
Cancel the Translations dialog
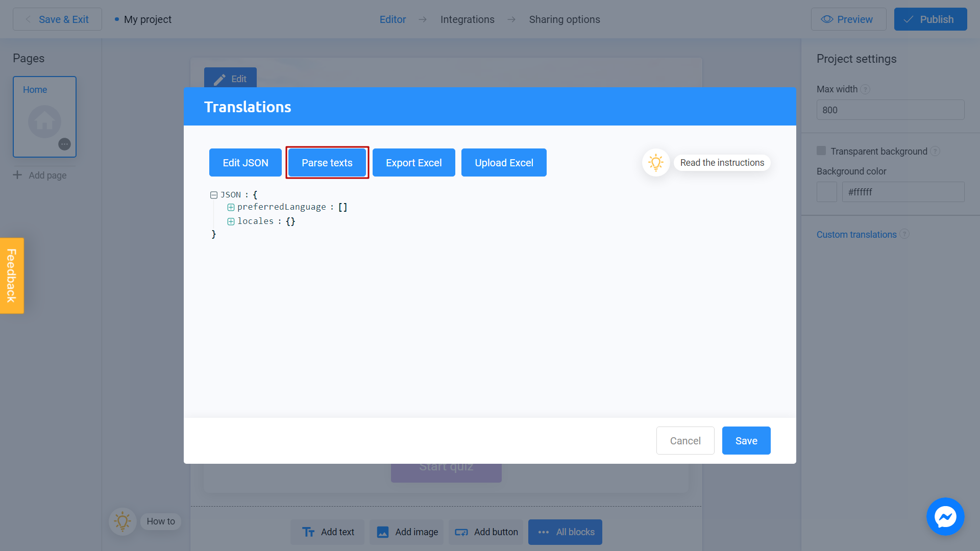tap(685, 441)
